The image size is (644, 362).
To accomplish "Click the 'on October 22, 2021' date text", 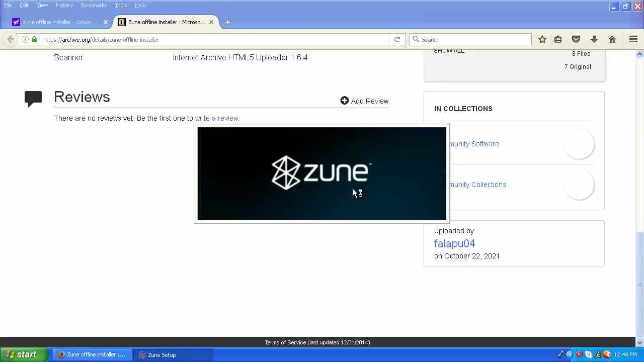I will pyautogui.click(x=467, y=256).
